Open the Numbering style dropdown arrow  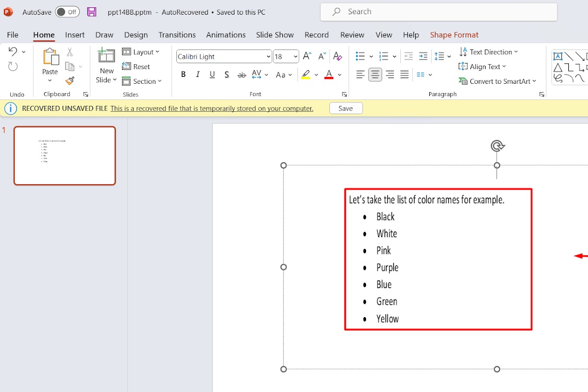[x=394, y=56]
